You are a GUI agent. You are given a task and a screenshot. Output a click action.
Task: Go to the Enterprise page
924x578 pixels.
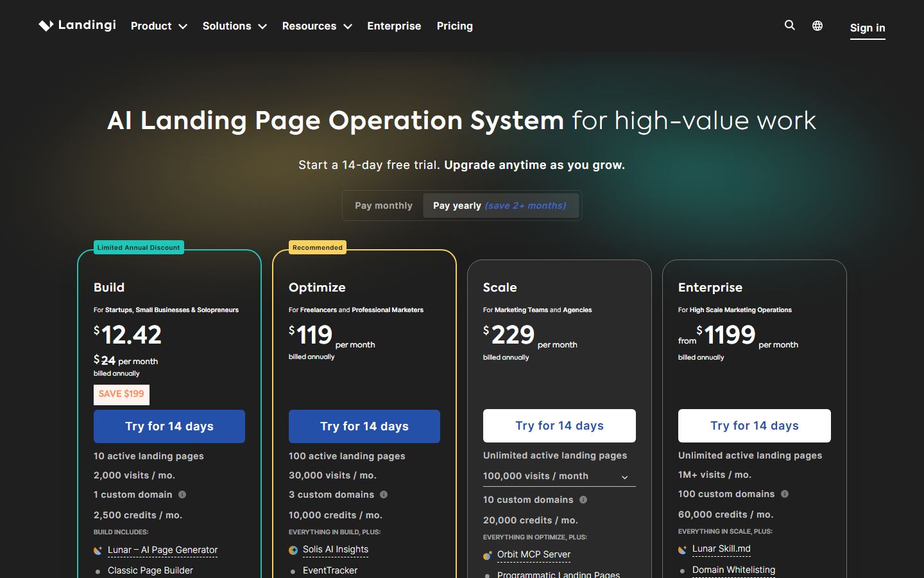tap(394, 26)
